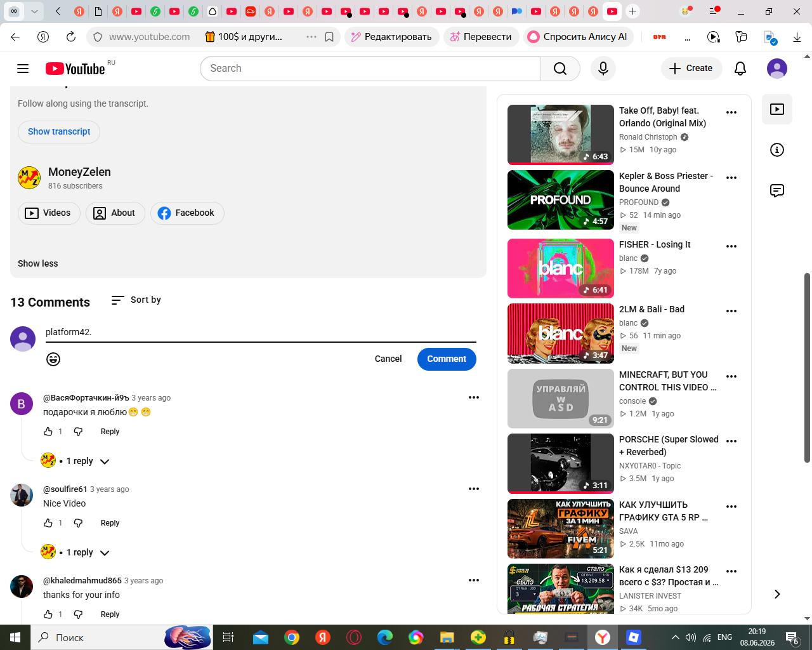Expand the 1 reply under @ВасяФортачкин-й9ъ

(x=75, y=461)
